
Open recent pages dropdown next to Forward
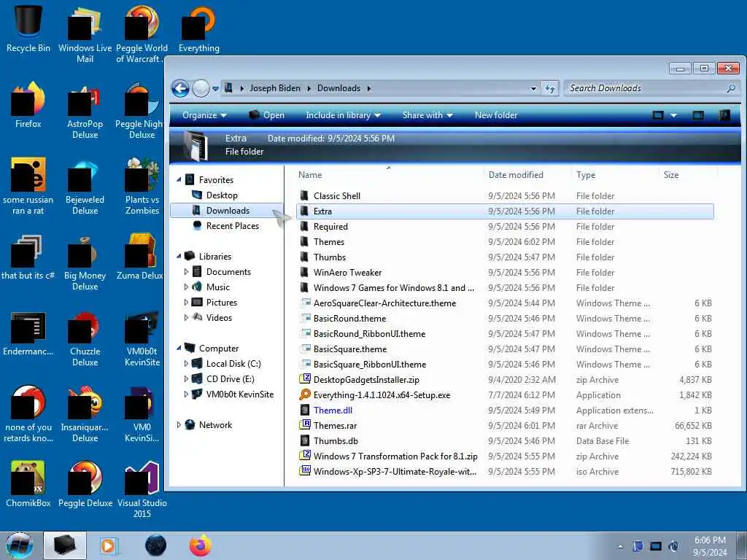pos(215,88)
